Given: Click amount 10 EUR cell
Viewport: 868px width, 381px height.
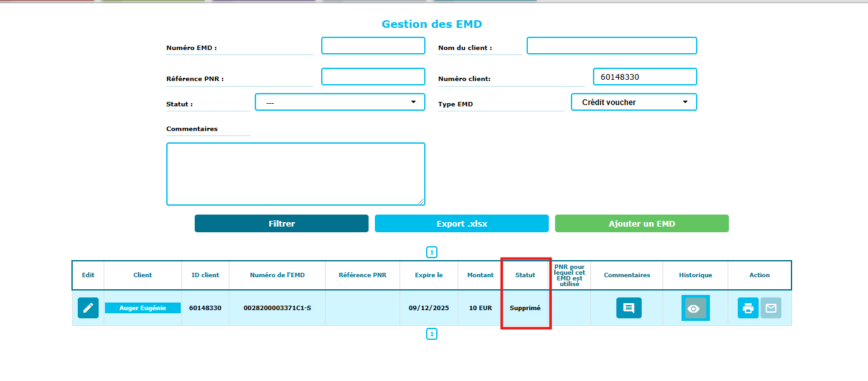Looking at the screenshot, I should [x=480, y=308].
